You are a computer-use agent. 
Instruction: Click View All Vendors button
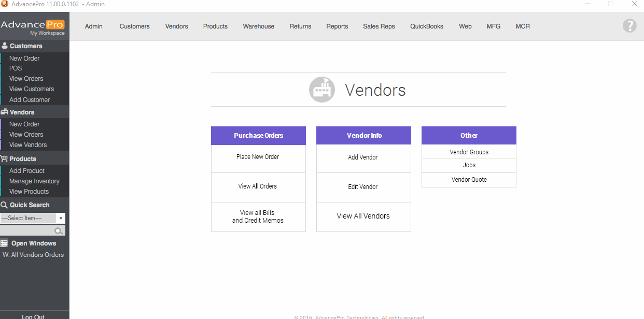click(363, 216)
